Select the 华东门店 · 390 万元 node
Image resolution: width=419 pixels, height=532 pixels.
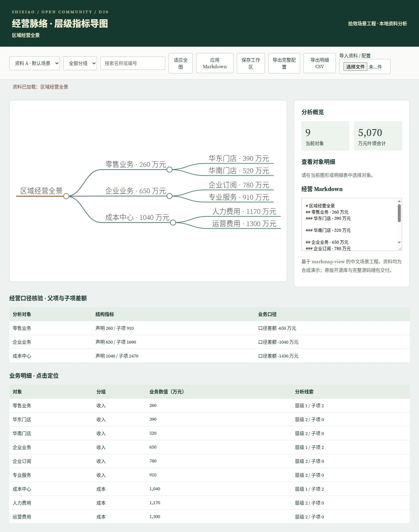[239, 159]
